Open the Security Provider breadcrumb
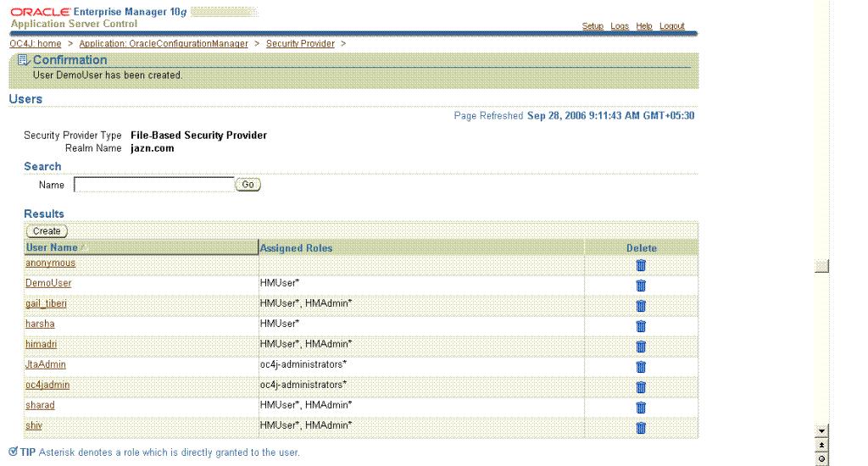 [300, 44]
